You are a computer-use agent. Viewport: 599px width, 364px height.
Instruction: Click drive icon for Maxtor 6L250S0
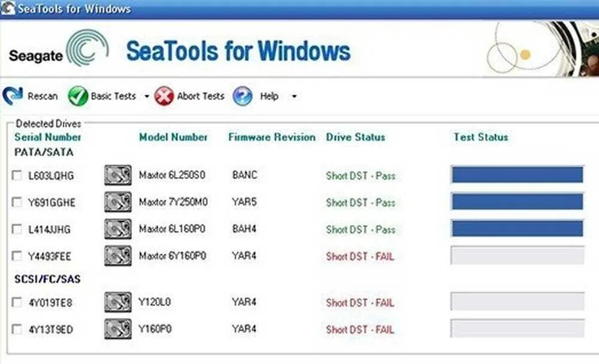pos(118,175)
